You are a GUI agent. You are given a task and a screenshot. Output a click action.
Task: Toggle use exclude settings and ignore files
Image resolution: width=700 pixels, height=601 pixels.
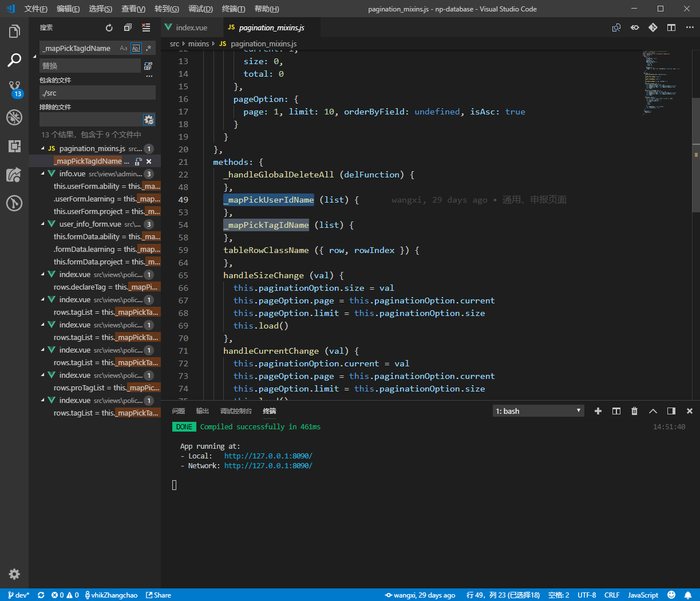[x=149, y=120]
